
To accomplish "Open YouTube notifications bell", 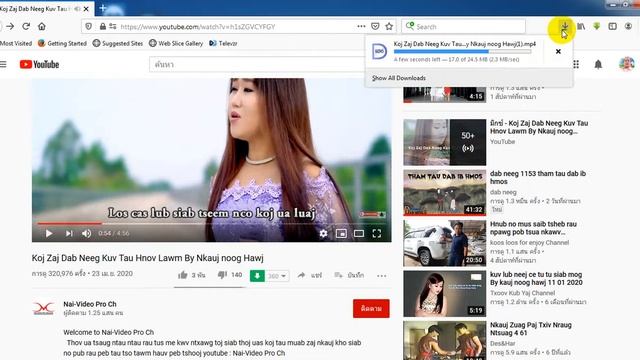I will click(598, 64).
